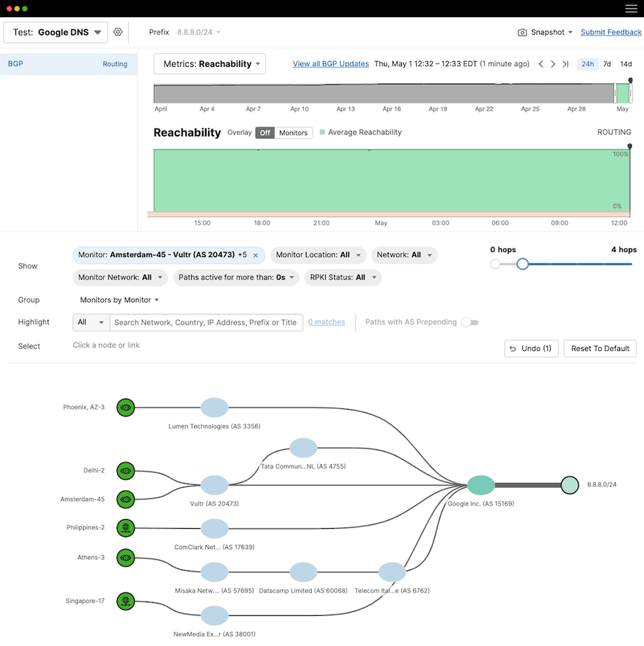Open test settings gear icon
The height and width of the screenshot is (646, 644).
click(x=118, y=32)
